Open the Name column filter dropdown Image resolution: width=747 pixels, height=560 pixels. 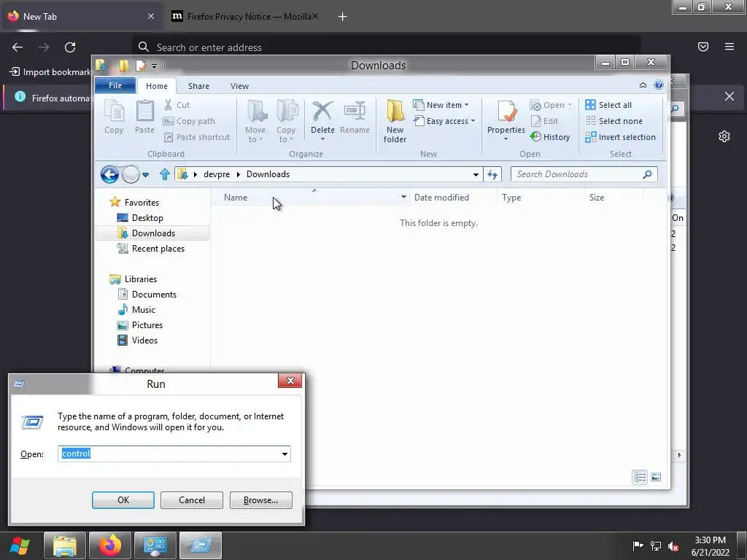tap(403, 197)
